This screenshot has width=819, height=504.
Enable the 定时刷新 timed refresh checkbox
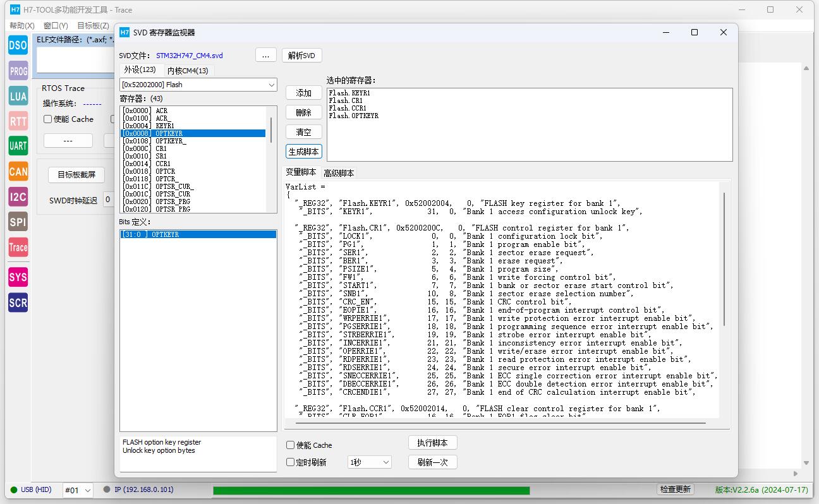(x=291, y=462)
